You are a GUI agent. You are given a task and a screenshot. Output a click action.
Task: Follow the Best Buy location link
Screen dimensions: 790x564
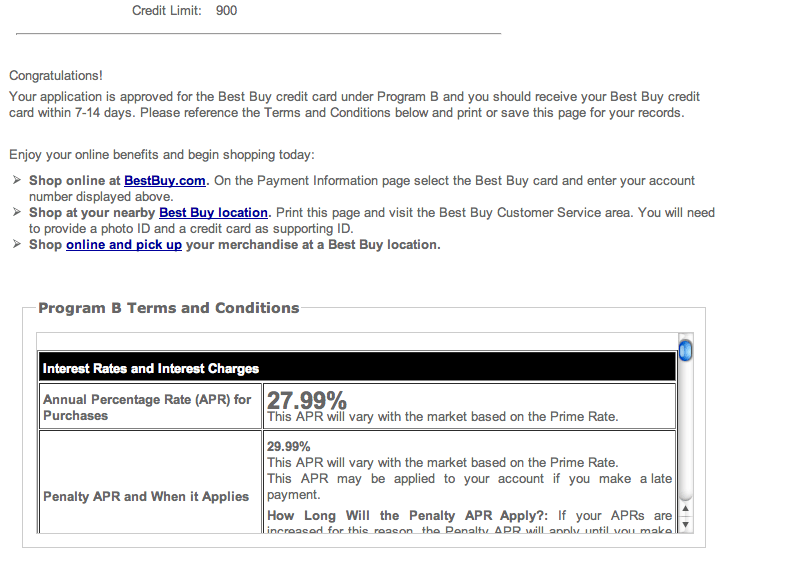213,213
